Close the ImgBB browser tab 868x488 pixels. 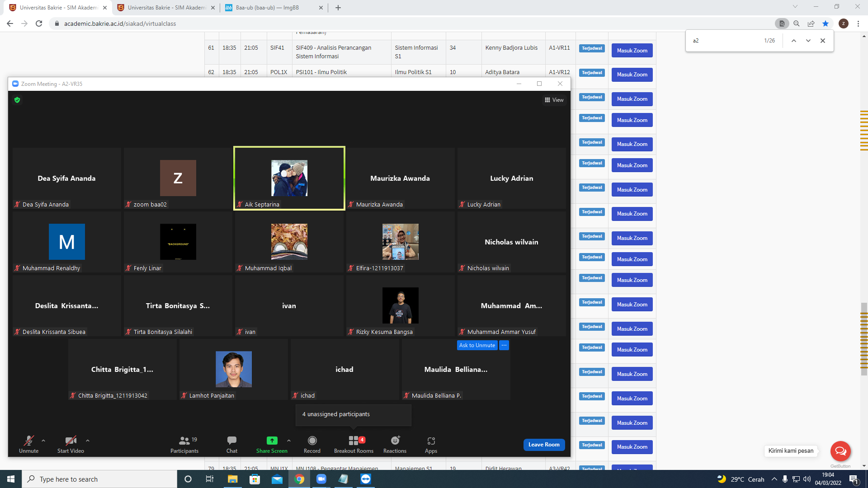(x=321, y=8)
